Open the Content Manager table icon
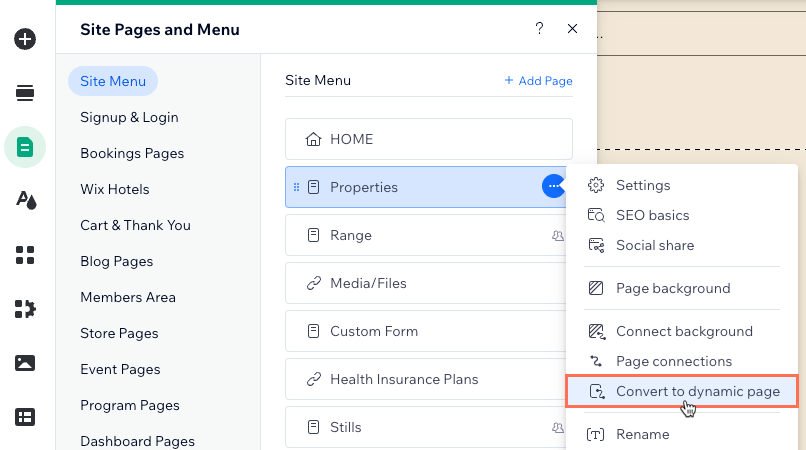This screenshot has height=450, width=806. coord(25,417)
